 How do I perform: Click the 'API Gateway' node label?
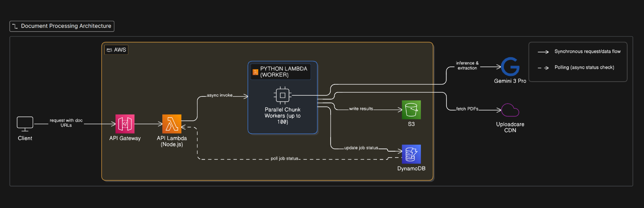coord(125,138)
